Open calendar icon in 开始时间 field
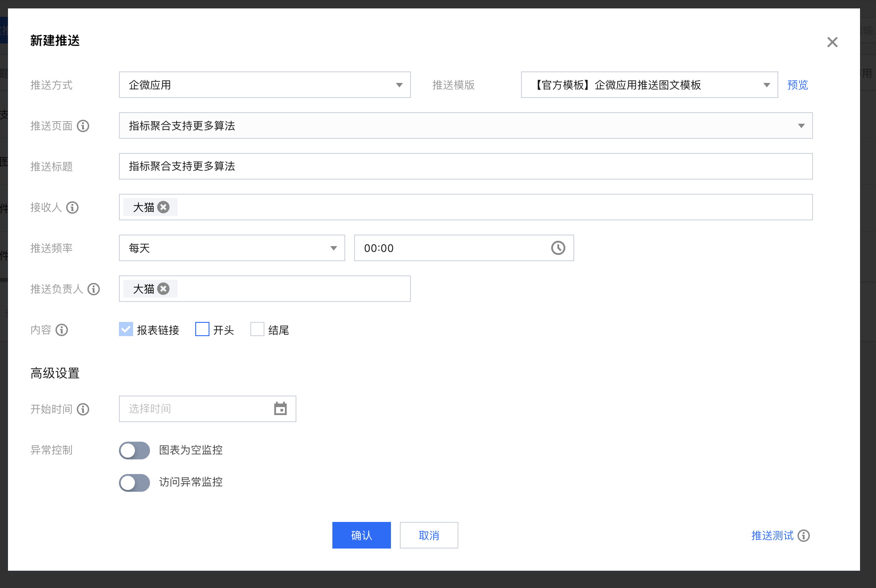Screen dimensions: 876x588 click(280, 409)
